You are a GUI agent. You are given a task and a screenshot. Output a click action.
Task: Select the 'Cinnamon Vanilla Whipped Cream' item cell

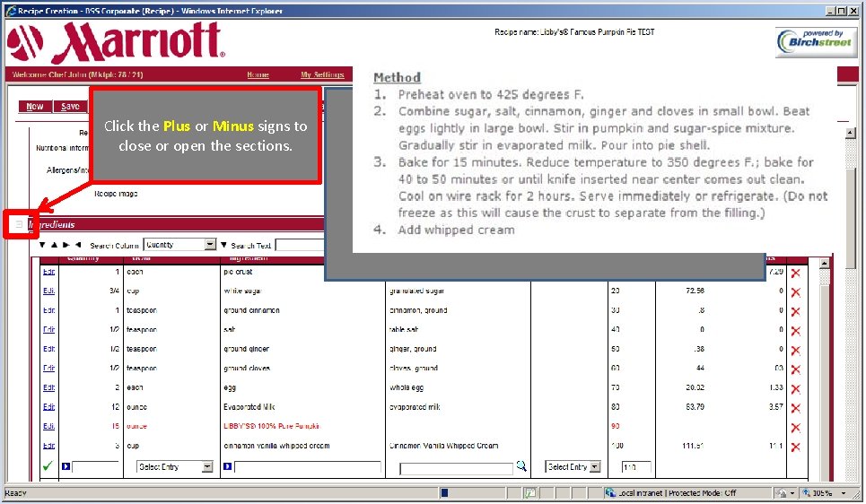(443, 446)
